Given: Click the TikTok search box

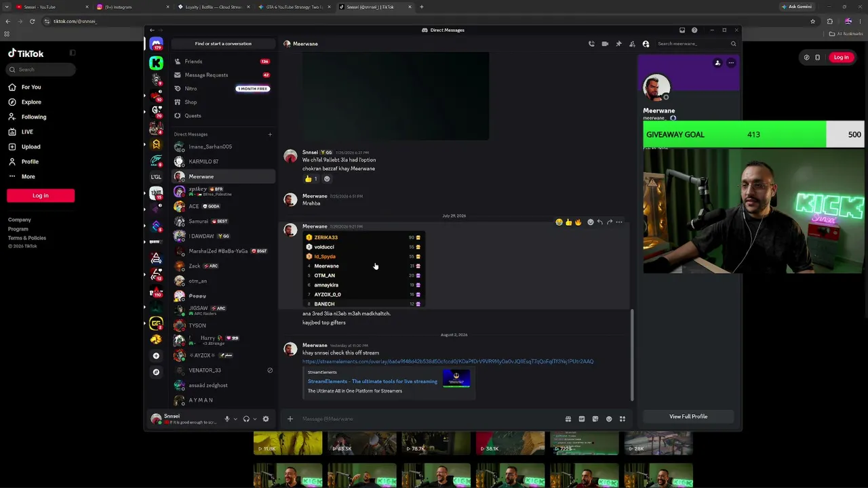Looking at the screenshot, I should point(41,70).
